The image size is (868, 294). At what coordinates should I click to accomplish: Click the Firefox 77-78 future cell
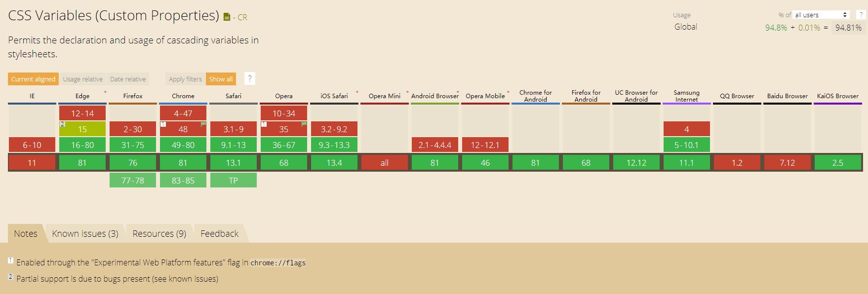133,181
